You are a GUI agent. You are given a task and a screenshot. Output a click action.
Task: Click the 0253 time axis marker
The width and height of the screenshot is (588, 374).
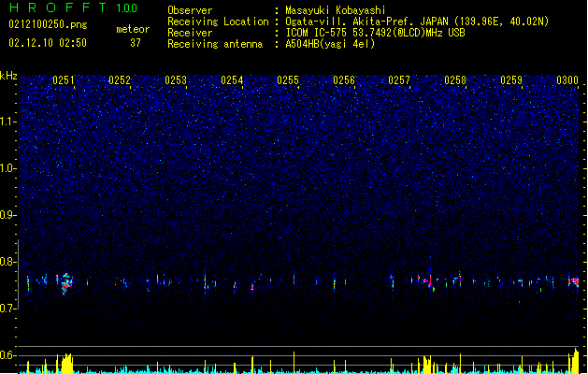(x=176, y=80)
